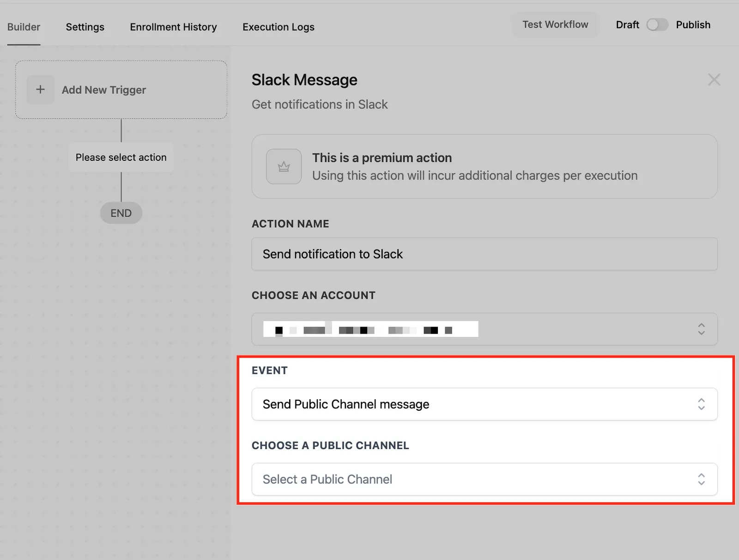Click the Action Name input field

tap(485, 254)
